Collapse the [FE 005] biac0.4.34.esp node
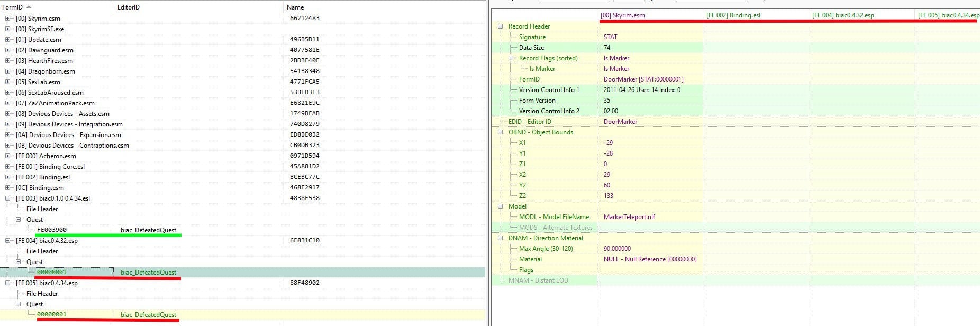Viewport: 980px width, 326px height. [x=8, y=283]
